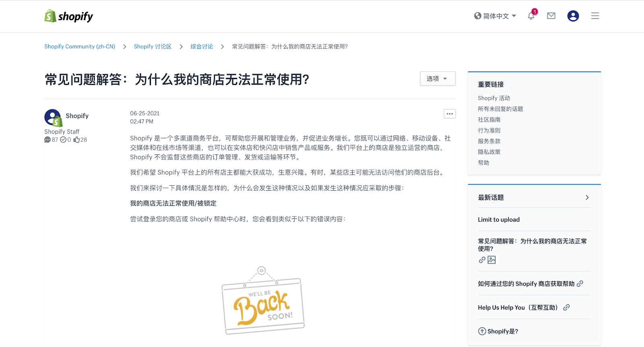Open the 最新话题 heading link
Image resolution: width=644 pixels, height=347 pixels.
click(x=491, y=197)
